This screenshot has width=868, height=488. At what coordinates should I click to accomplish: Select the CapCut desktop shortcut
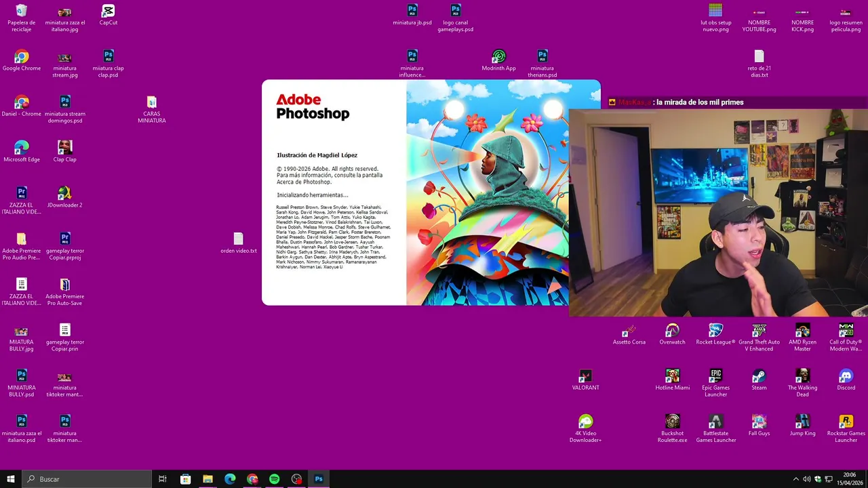coord(108,15)
